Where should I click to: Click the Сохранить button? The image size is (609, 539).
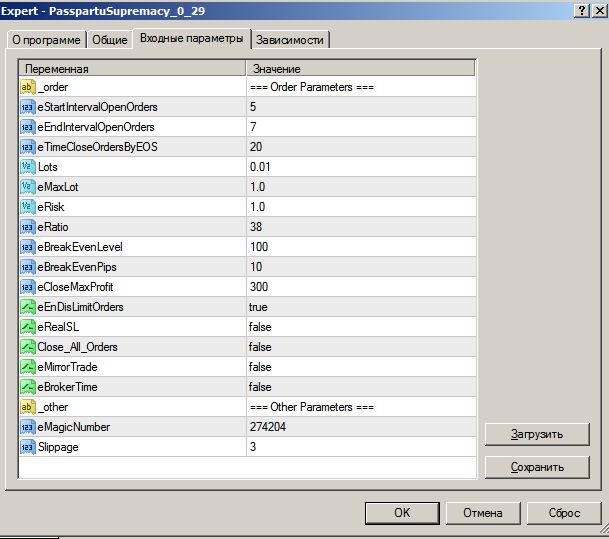tap(537, 467)
